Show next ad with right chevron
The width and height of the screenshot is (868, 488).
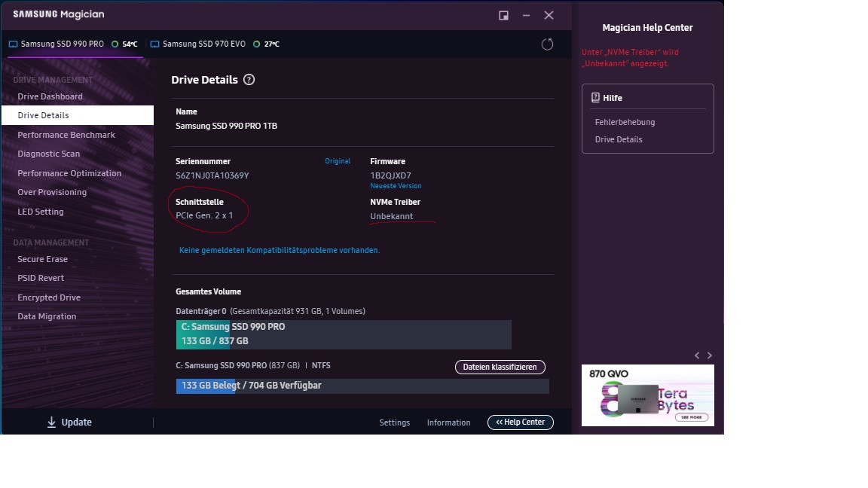click(710, 355)
